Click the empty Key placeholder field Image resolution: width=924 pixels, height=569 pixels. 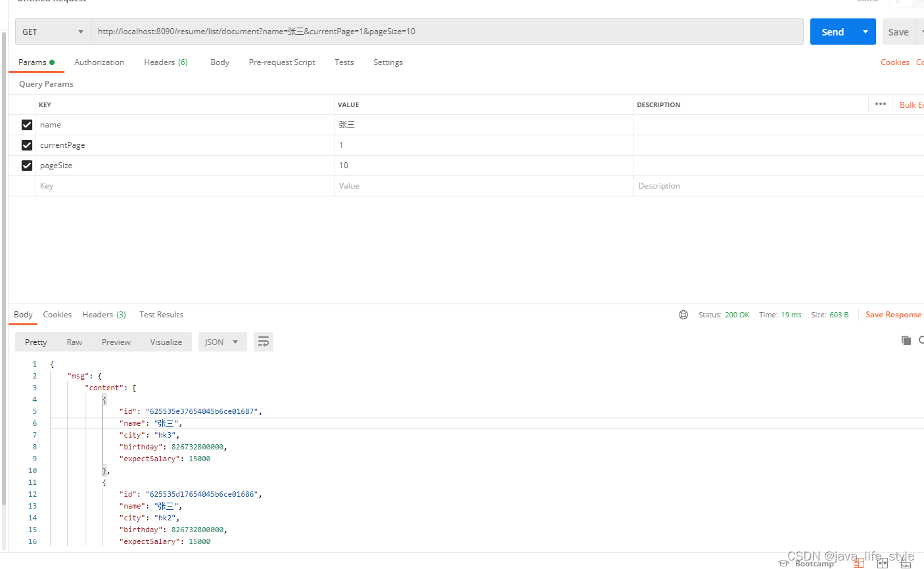coord(185,186)
